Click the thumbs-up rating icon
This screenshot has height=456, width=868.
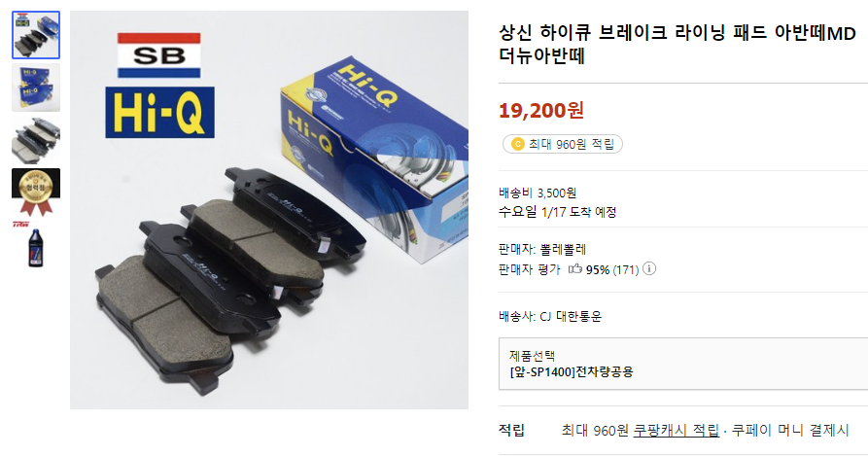pyautogui.click(x=575, y=269)
